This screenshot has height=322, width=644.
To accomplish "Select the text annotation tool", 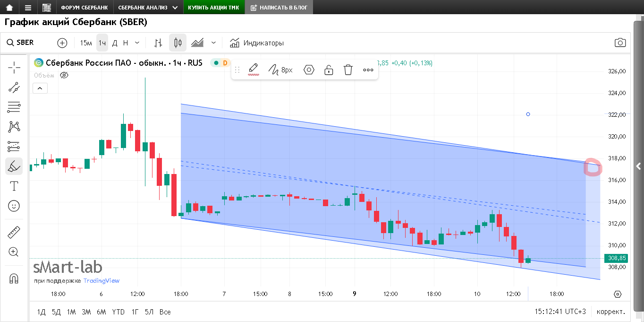I will 14,186.
